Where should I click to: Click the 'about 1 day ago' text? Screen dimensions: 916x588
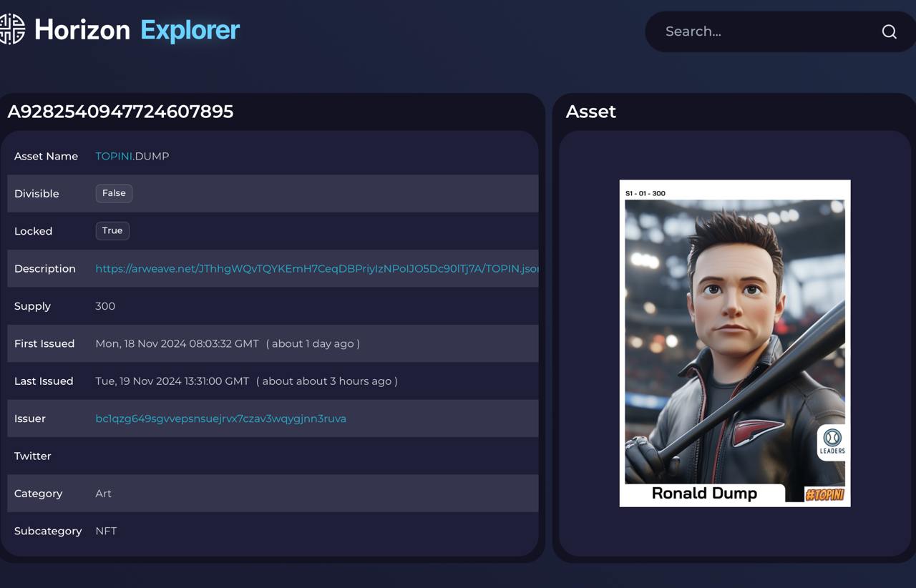(313, 343)
